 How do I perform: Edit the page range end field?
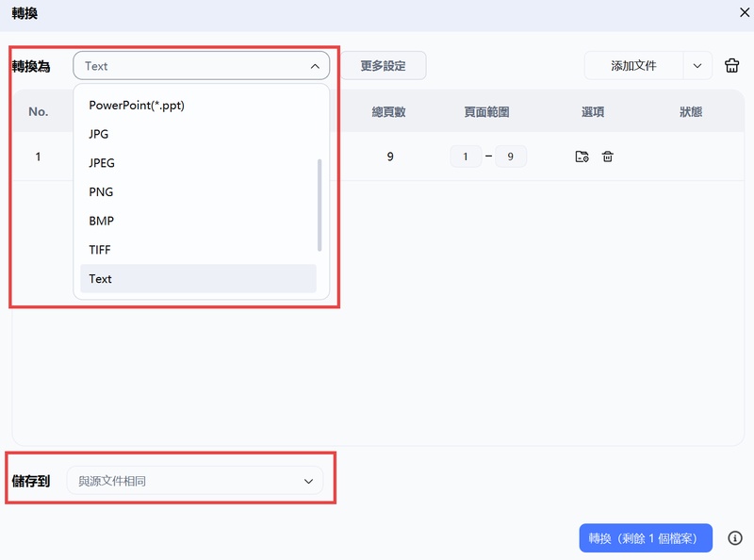click(511, 156)
